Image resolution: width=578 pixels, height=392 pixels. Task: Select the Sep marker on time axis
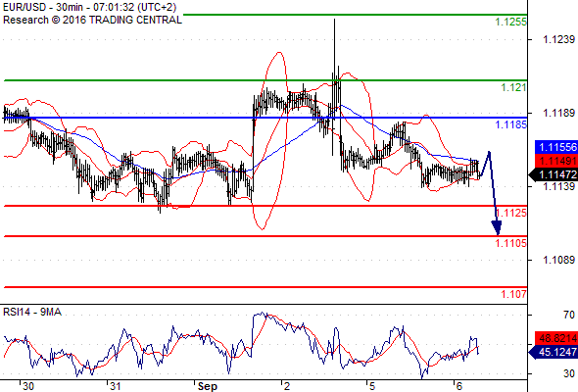pyautogui.click(x=207, y=386)
